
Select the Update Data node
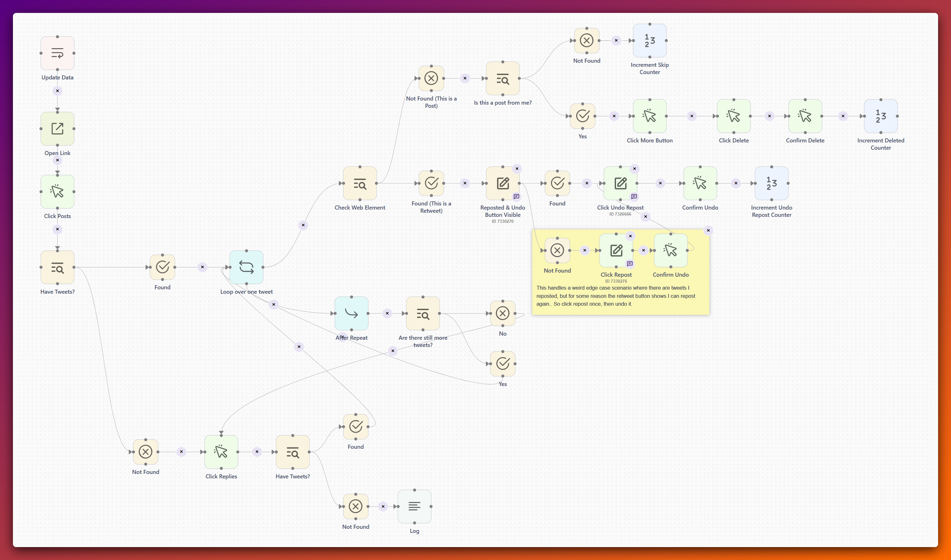[57, 54]
